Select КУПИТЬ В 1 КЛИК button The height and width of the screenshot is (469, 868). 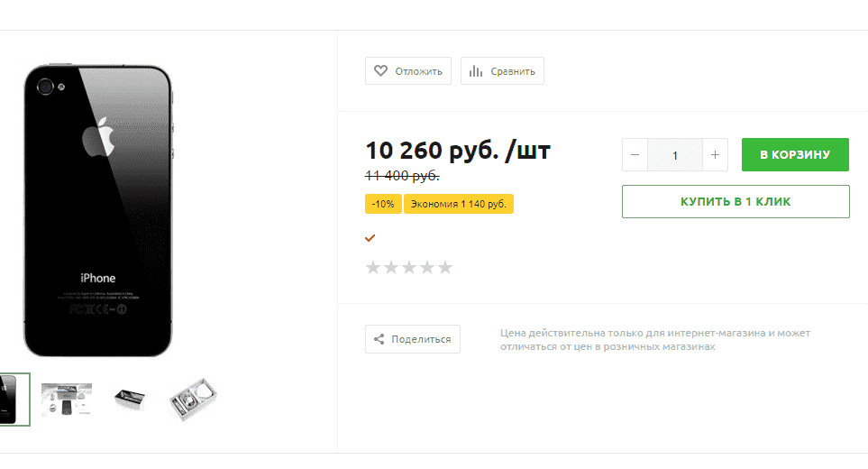point(736,201)
